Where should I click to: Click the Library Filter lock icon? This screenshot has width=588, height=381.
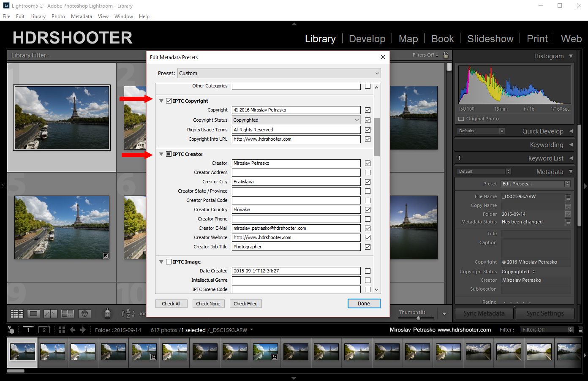click(446, 55)
